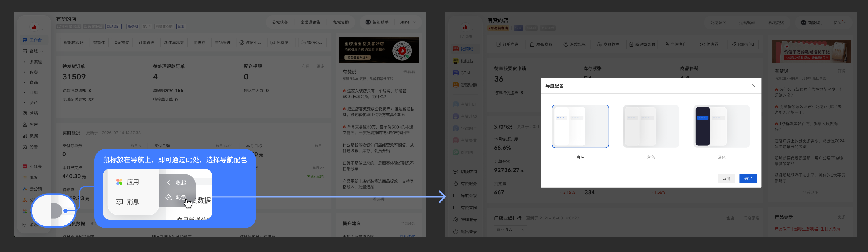Open the 价值千万的私域增长干货 banner
This screenshot has height=252, width=868.
click(x=812, y=51)
